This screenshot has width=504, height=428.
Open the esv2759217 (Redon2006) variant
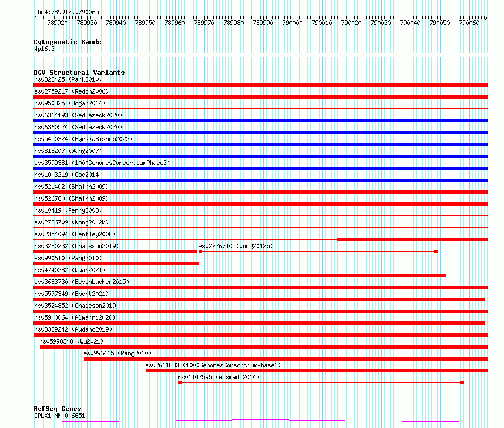coord(71,91)
